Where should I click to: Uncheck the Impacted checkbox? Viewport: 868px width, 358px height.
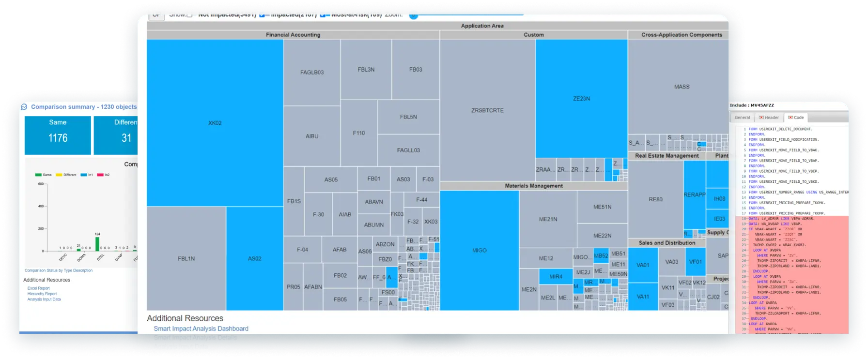click(x=262, y=15)
